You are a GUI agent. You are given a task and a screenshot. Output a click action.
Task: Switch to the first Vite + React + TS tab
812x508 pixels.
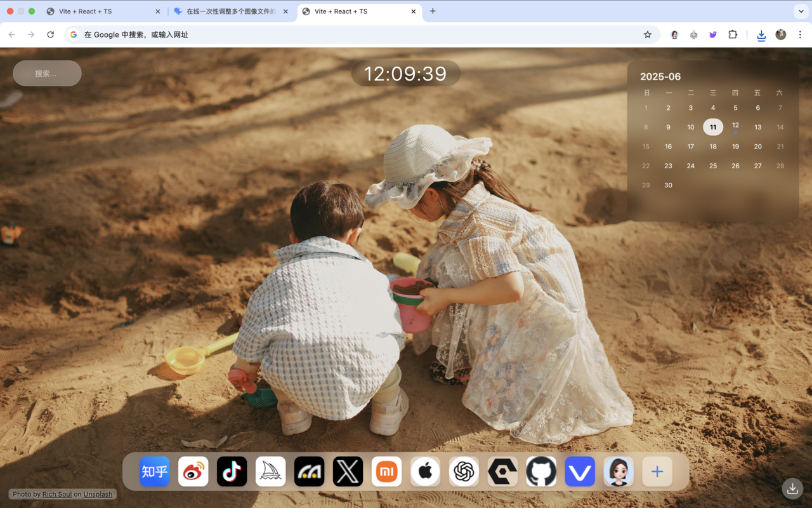click(x=103, y=11)
